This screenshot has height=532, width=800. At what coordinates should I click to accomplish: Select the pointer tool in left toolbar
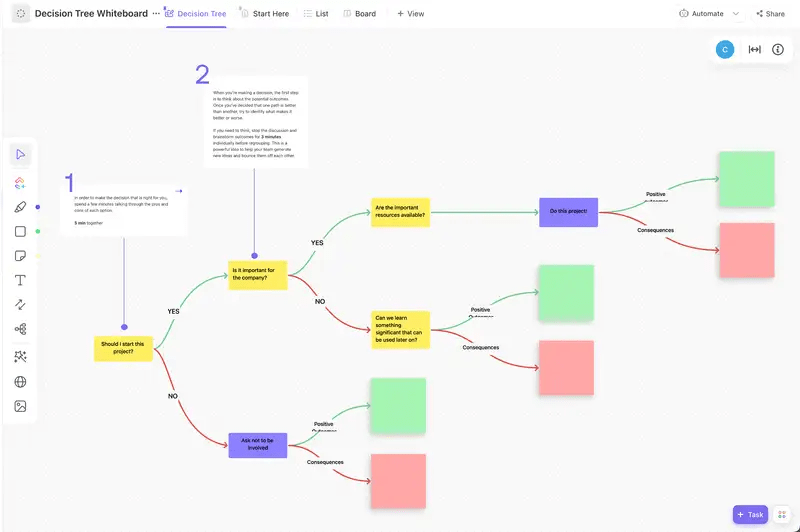[x=20, y=154]
